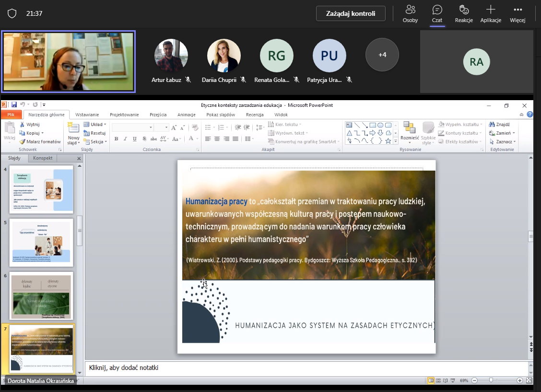Open the Osoby participants panel
541x392 pixels.
(410, 13)
